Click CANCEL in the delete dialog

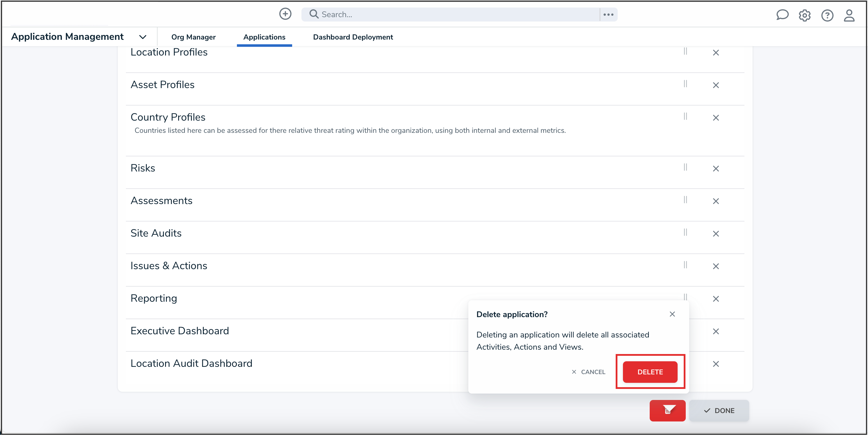[588, 372]
